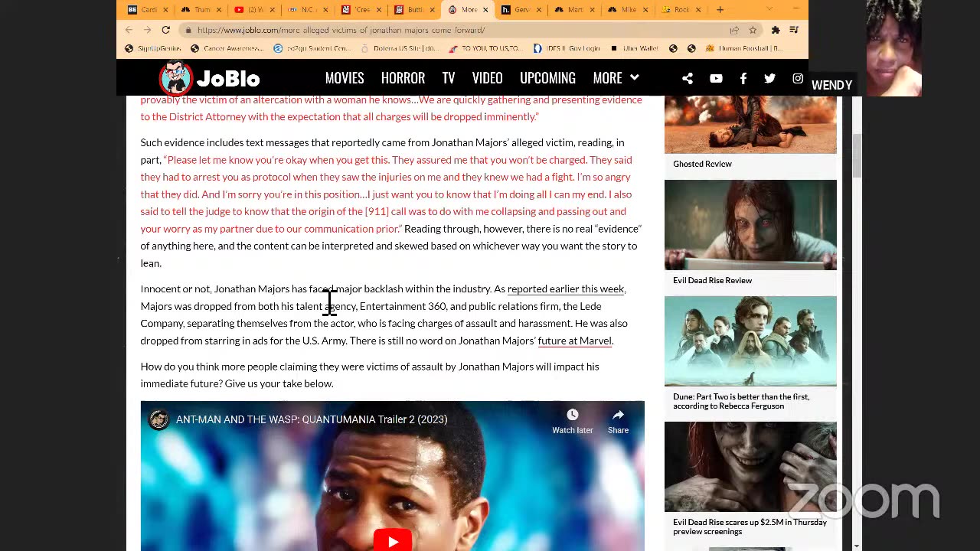Click the Dune: Part Two thumbnail image
Viewport: 980px width, 551px height.
[x=750, y=341]
